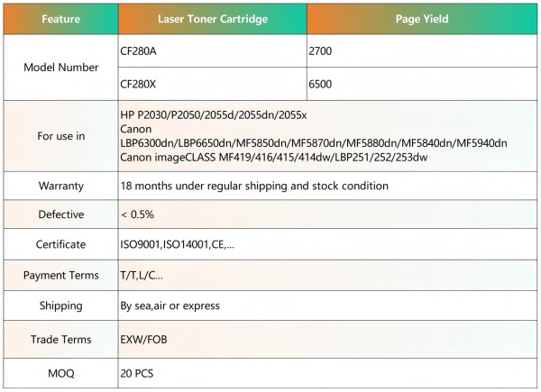Click the By sea, air or express text
This screenshot has height=392, width=541.
point(170,305)
